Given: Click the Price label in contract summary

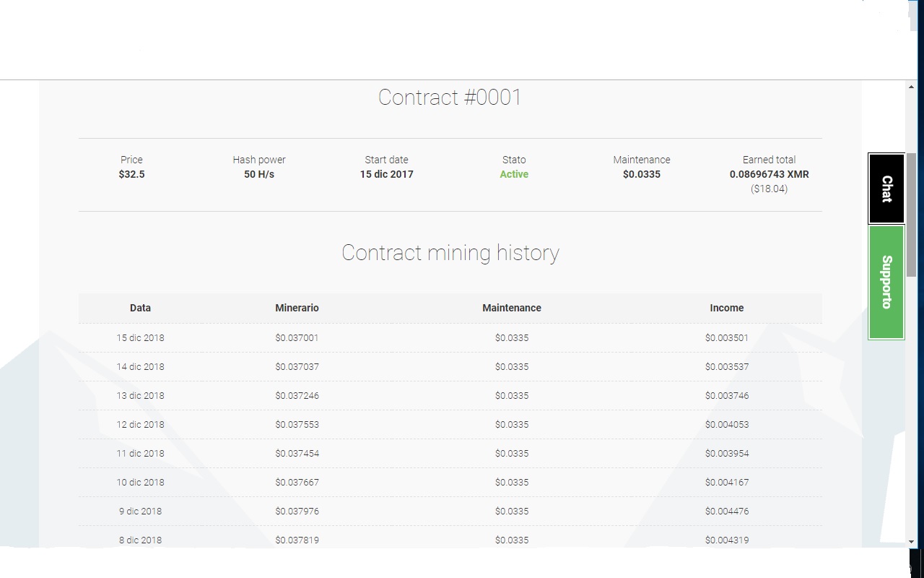Looking at the screenshot, I should 131,160.
